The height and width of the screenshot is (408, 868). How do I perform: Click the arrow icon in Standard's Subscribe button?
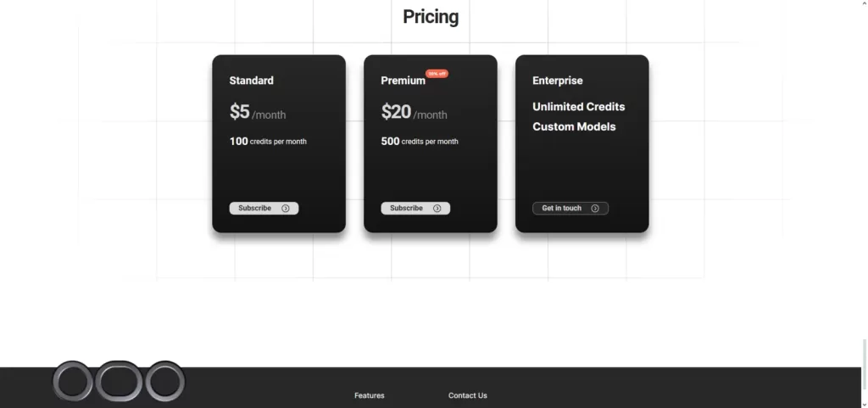tap(285, 208)
